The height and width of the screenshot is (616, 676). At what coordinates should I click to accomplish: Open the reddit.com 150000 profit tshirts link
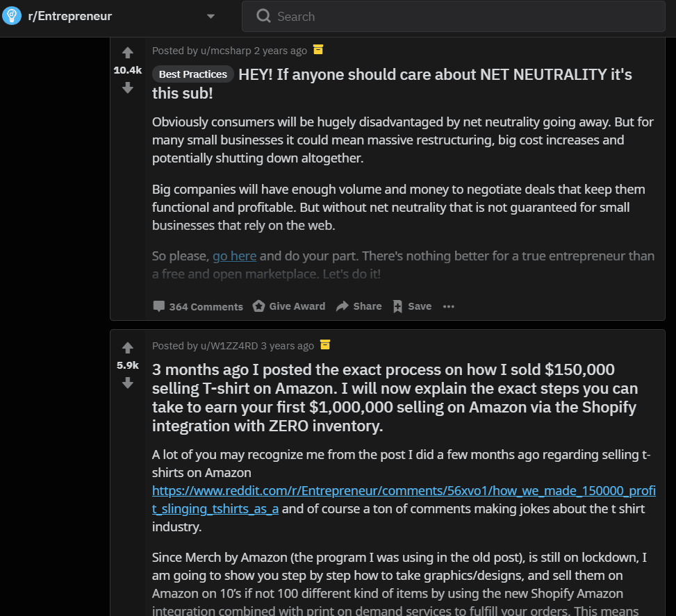[x=404, y=499]
